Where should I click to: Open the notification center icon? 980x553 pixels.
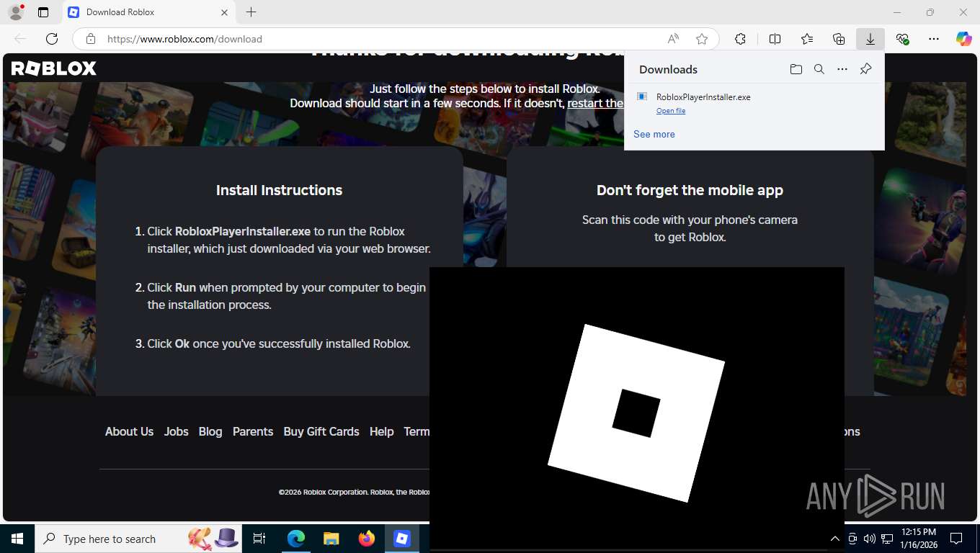[956, 539]
